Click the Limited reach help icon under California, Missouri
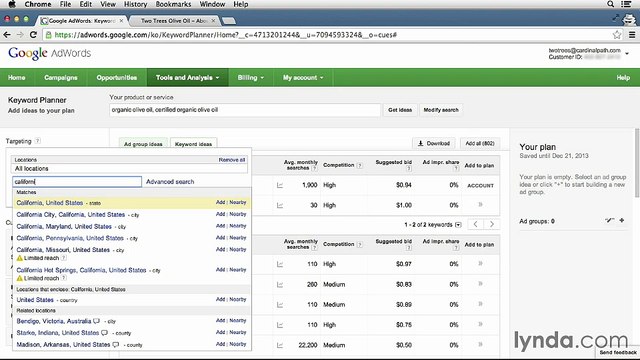This screenshot has height=360, width=640. coord(64,258)
